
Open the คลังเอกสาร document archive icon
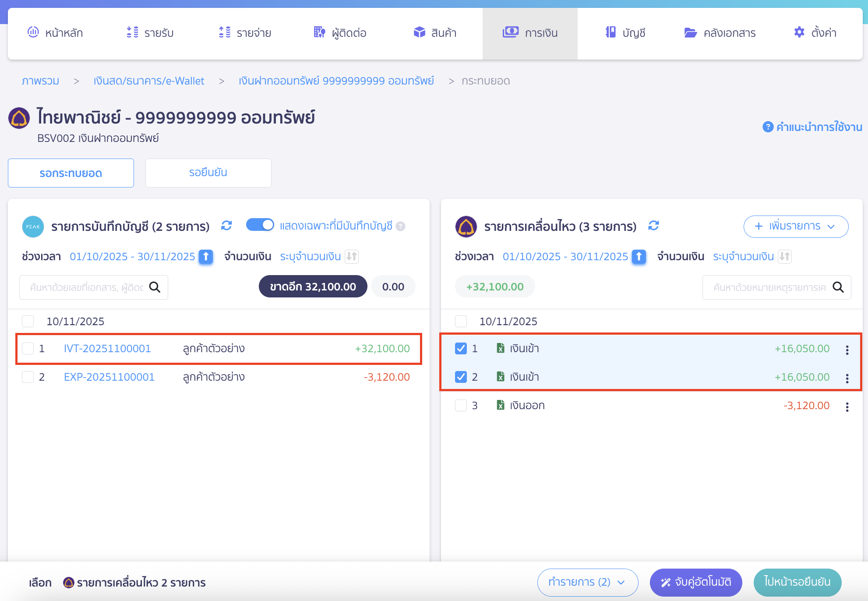(x=690, y=32)
